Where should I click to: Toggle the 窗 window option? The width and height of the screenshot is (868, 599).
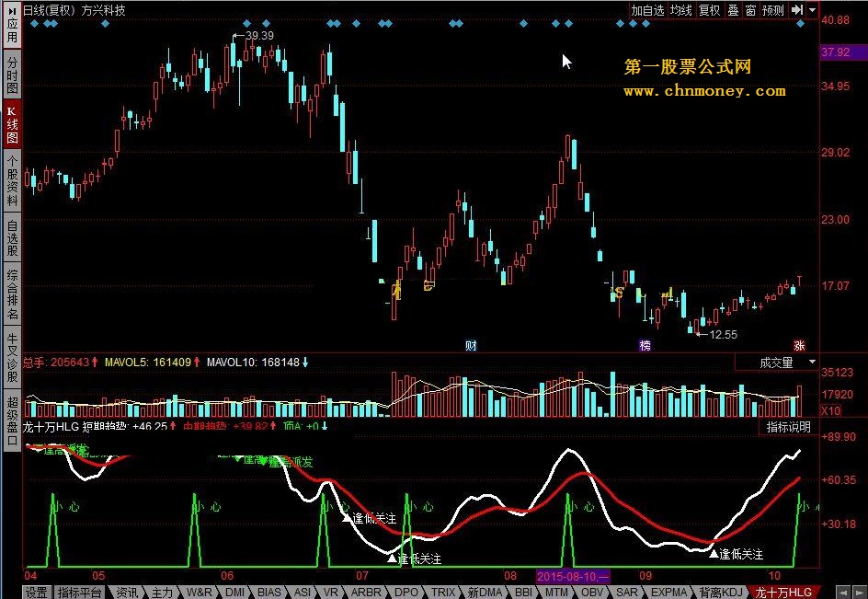750,10
